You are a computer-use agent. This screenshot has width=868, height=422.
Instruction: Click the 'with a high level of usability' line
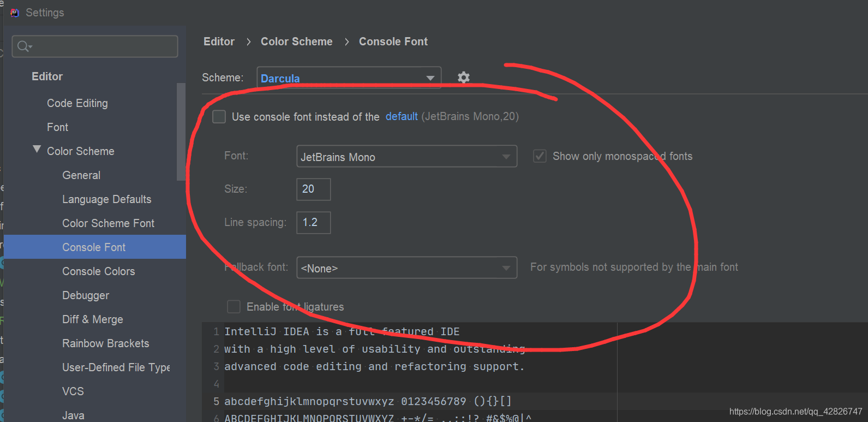[x=374, y=349]
